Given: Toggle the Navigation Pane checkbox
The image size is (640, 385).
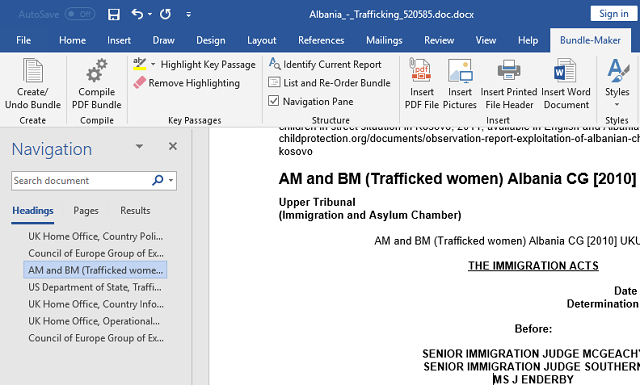Looking at the screenshot, I should coord(273,101).
